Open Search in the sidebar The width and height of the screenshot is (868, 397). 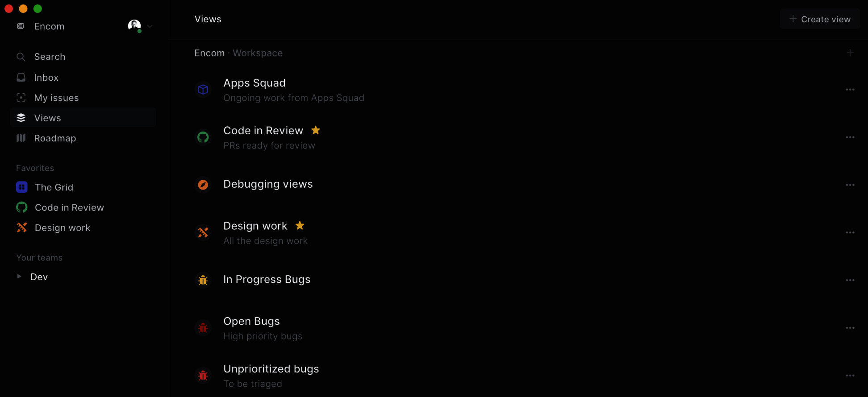pos(50,57)
